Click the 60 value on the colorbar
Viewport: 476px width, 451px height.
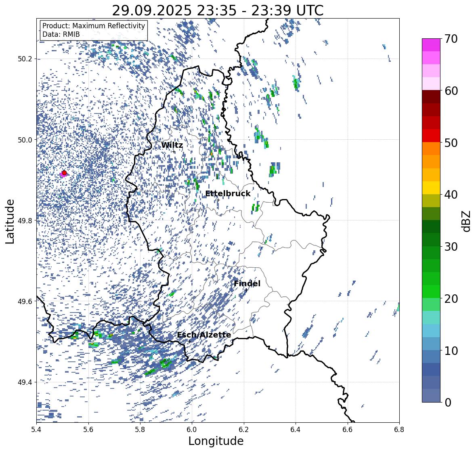coord(451,91)
